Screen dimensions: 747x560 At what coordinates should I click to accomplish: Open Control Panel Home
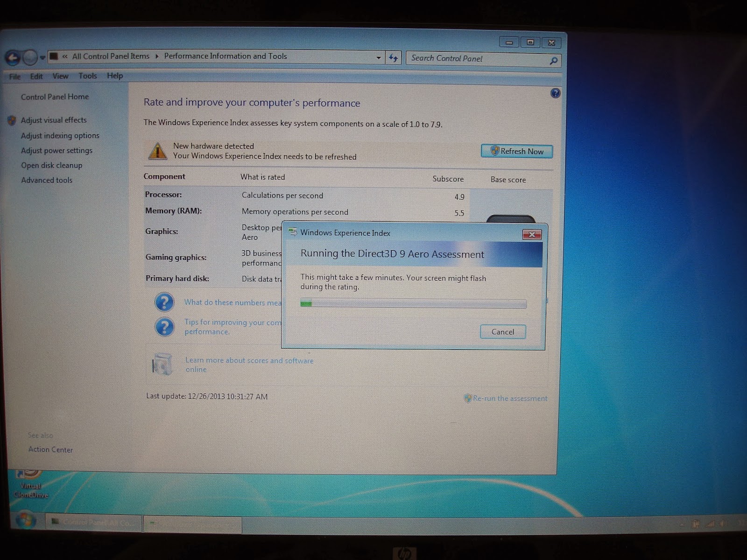[x=55, y=97]
